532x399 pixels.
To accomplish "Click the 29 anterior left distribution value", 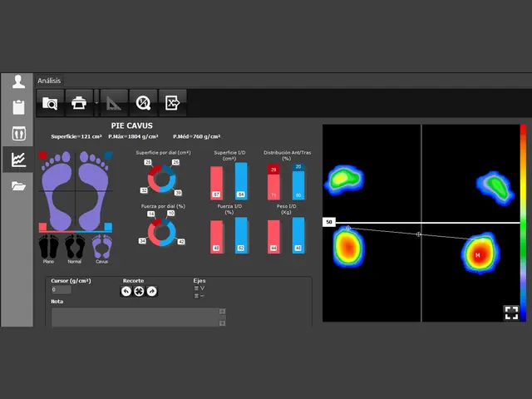I will click(273, 170).
